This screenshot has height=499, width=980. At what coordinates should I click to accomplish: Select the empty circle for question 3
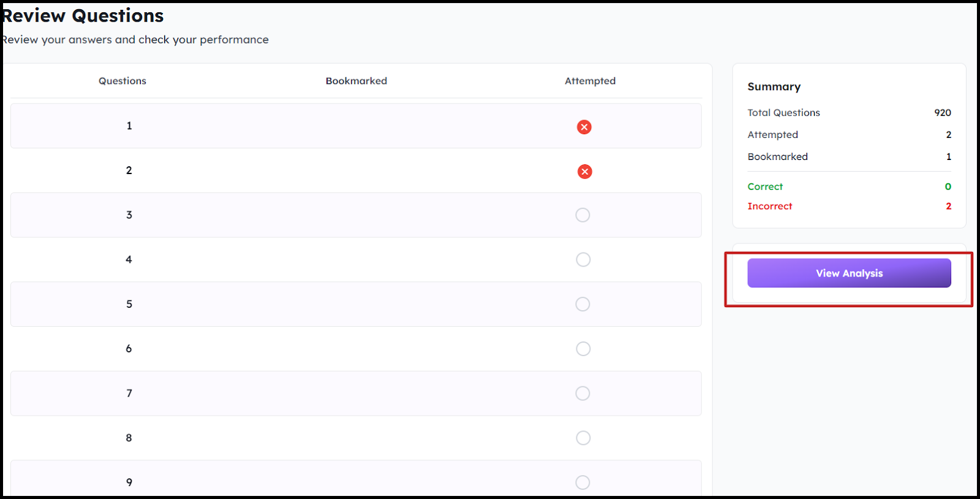[582, 215]
